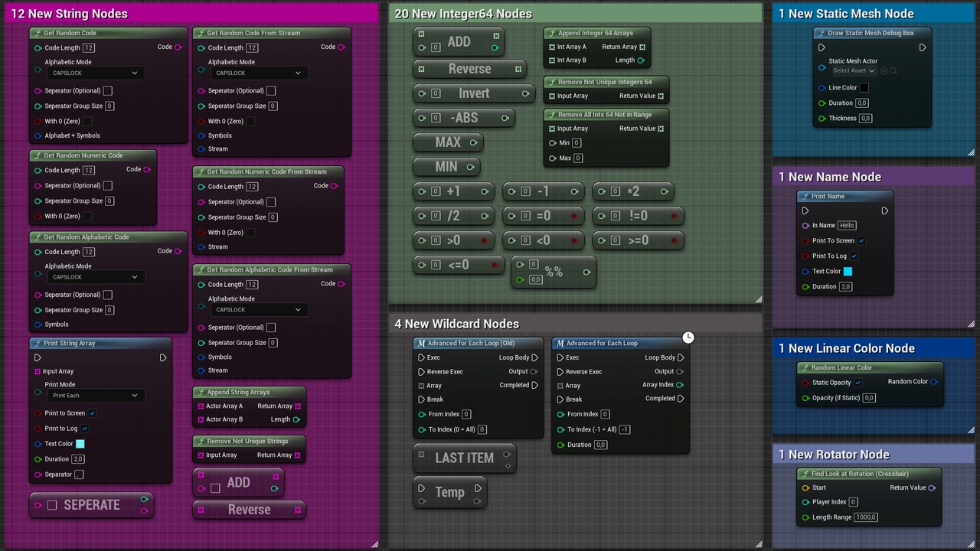Viewport: 980px width, 551px height.
Task: Click the clock icon on Advanced for Each Loop
Action: pyautogui.click(x=688, y=337)
